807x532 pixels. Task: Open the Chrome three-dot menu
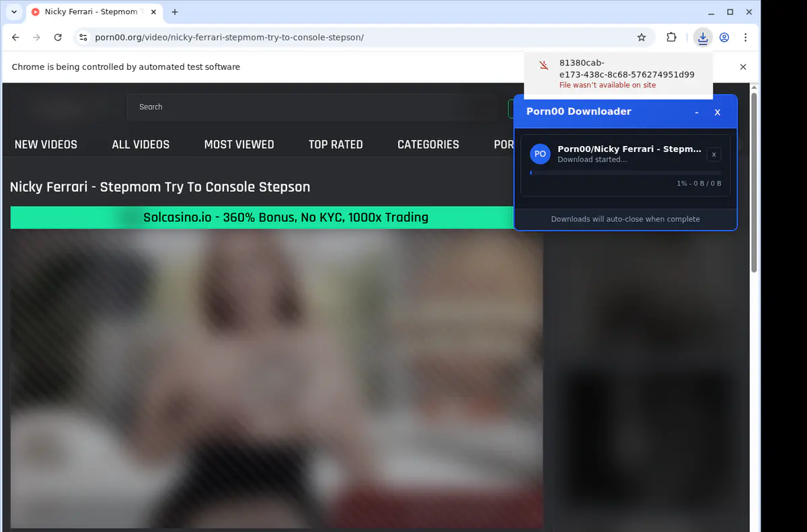coord(745,38)
